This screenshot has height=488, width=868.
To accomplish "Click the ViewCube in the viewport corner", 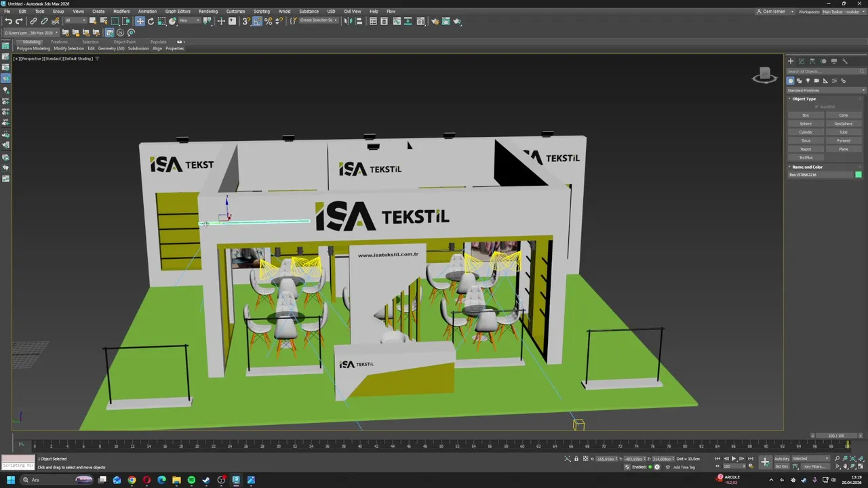I will (765, 75).
